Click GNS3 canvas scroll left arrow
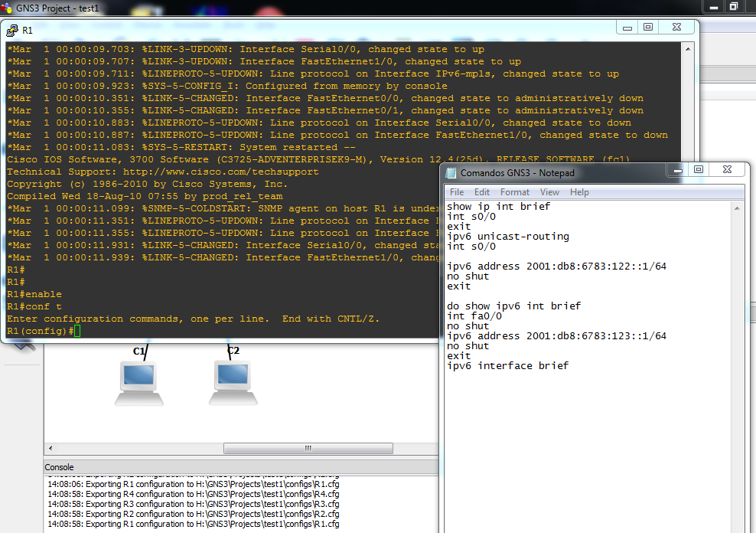Image resolution: width=756 pixels, height=533 pixels. (51, 448)
